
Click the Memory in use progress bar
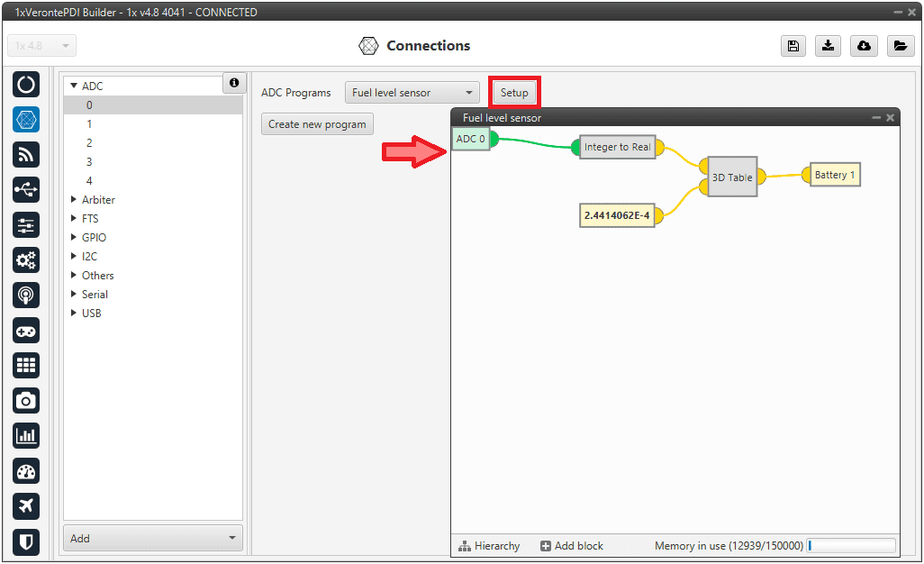[852, 546]
